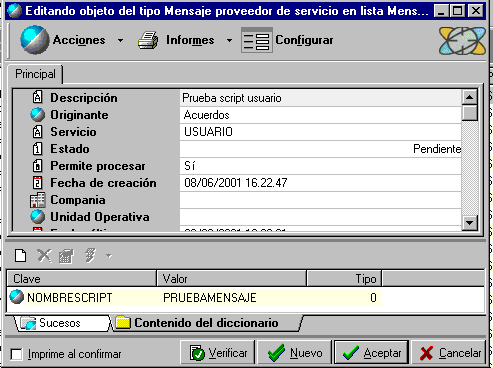
Task: Click the Nuevo button
Action: (x=295, y=353)
